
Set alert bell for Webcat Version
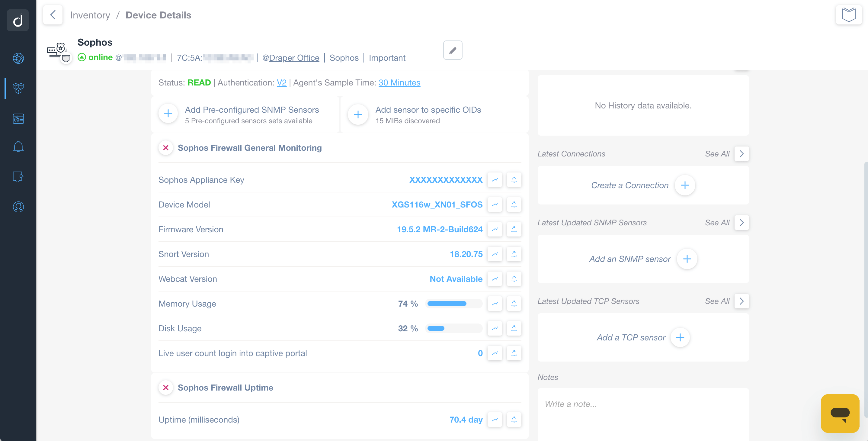coord(514,279)
